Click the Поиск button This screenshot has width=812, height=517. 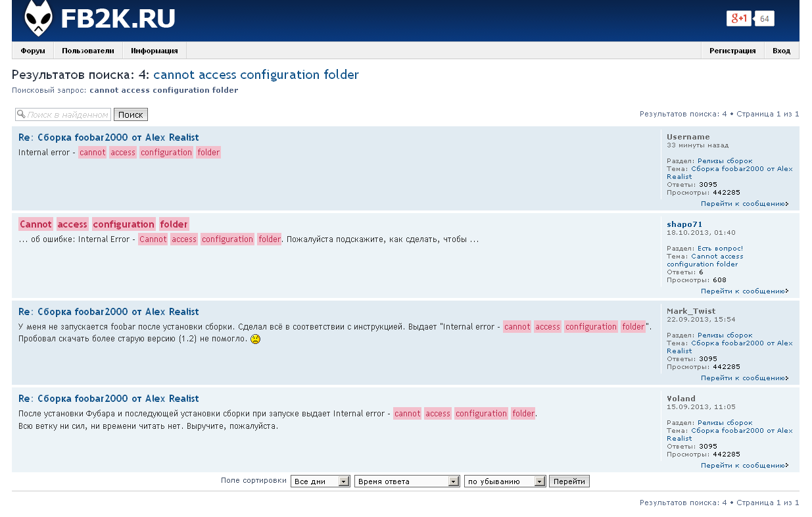coord(131,114)
